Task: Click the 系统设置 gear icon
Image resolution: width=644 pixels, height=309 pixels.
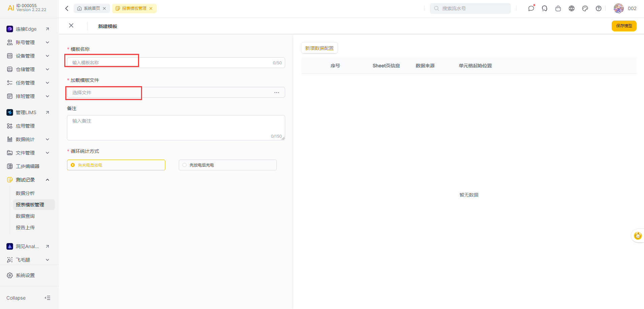Action: (10, 275)
